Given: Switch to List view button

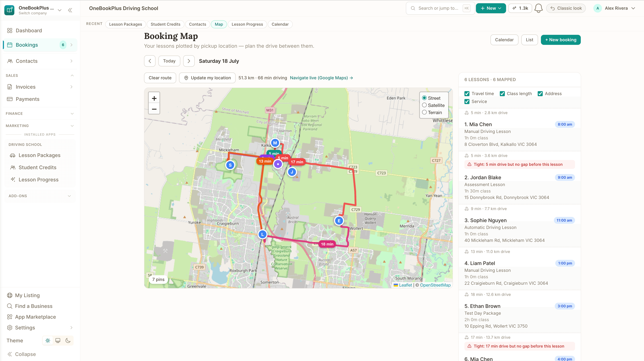Looking at the screenshot, I should pos(529,40).
